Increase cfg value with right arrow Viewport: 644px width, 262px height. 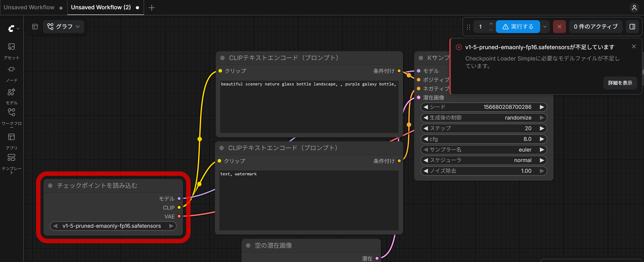coord(542,139)
